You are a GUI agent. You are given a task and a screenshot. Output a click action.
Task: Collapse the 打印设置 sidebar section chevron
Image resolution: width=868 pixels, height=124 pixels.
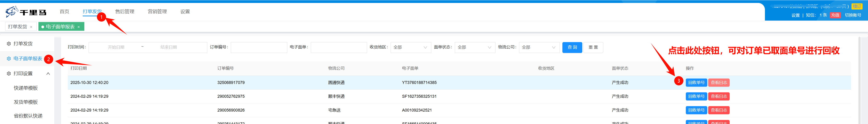(48, 74)
